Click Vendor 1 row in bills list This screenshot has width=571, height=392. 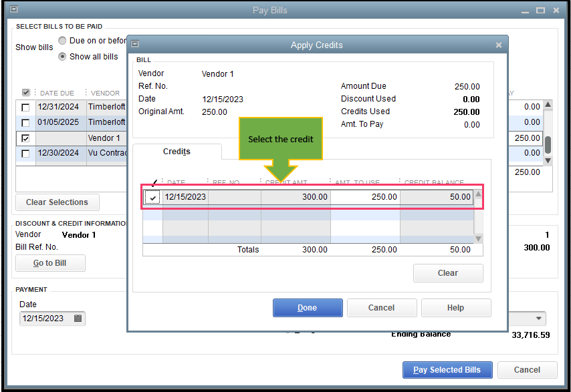279,138
